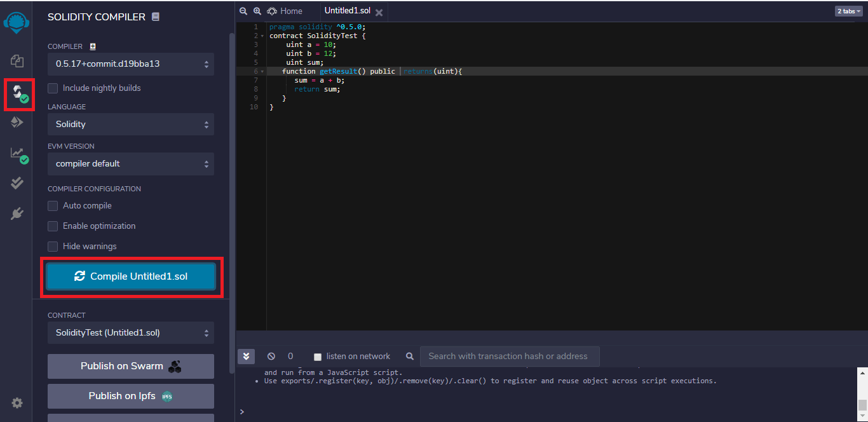Open the File Explorers panel

coord(17,60)
